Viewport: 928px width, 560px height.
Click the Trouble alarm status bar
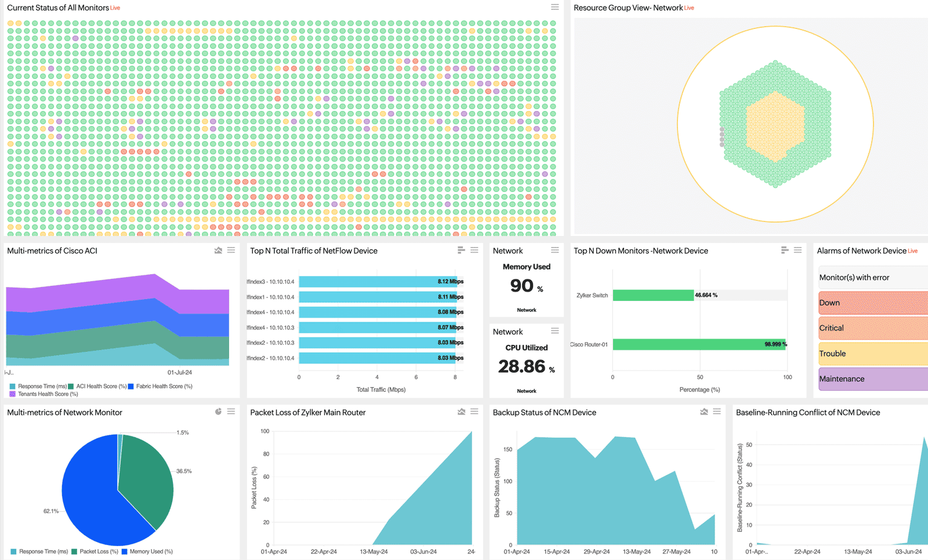pos(873,354)
